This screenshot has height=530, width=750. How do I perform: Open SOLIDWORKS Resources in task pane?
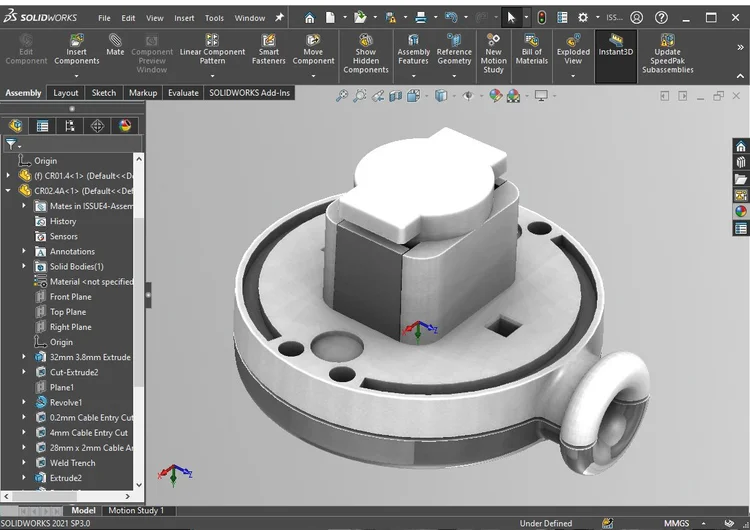(740, 146)
